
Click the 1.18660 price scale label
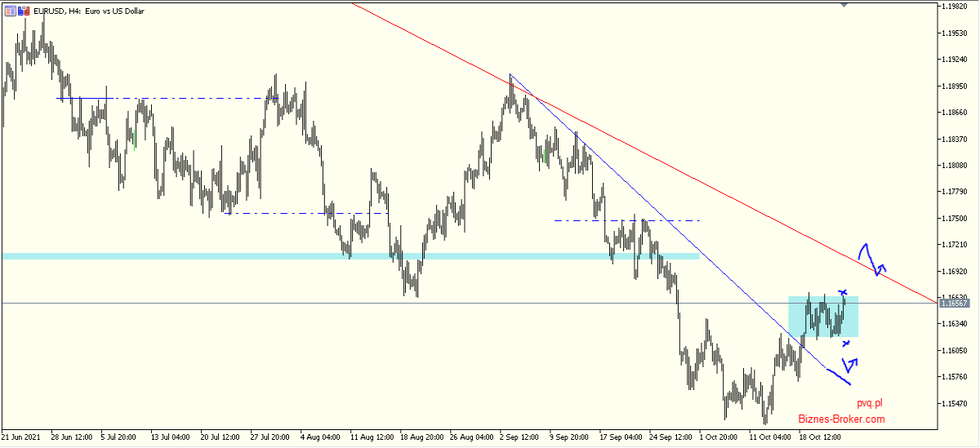tap(955, 113)
